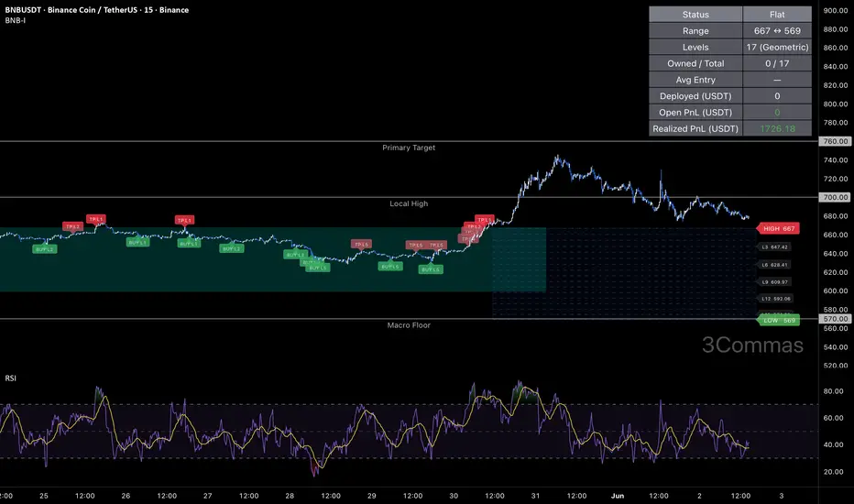The image size is (854, 504).
Task: Click the highlighted 700.00 price axis label
Action: (835, 197)
